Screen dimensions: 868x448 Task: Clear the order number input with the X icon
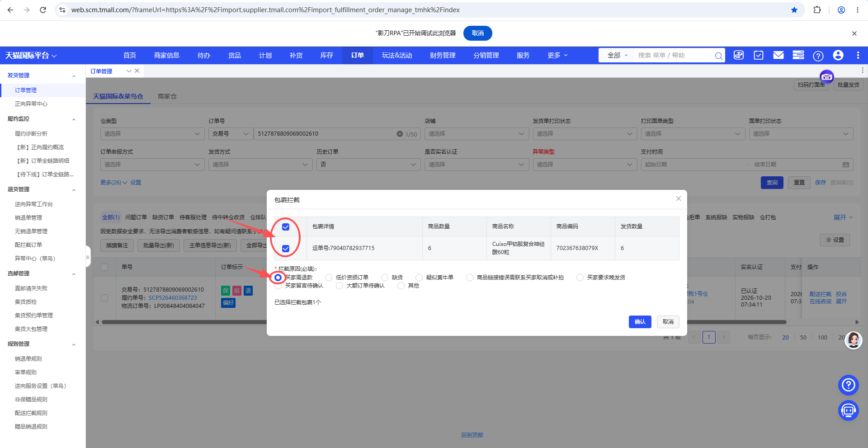[x=400, y=134]
